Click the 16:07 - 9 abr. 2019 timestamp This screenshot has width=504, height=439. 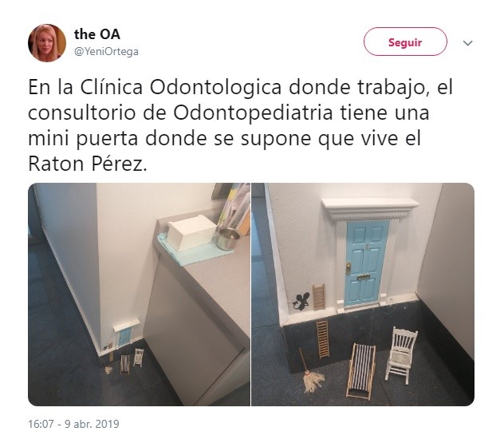tap(73, 424)
